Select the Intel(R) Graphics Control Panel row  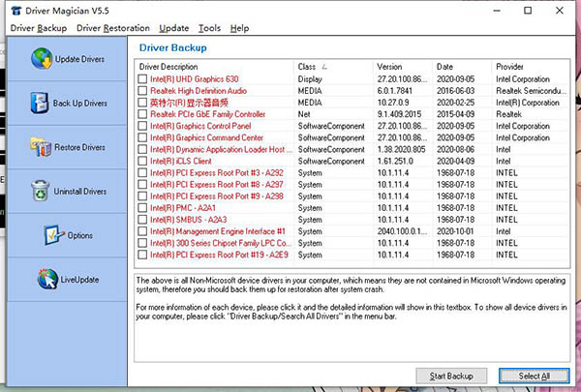coord(352,126)
